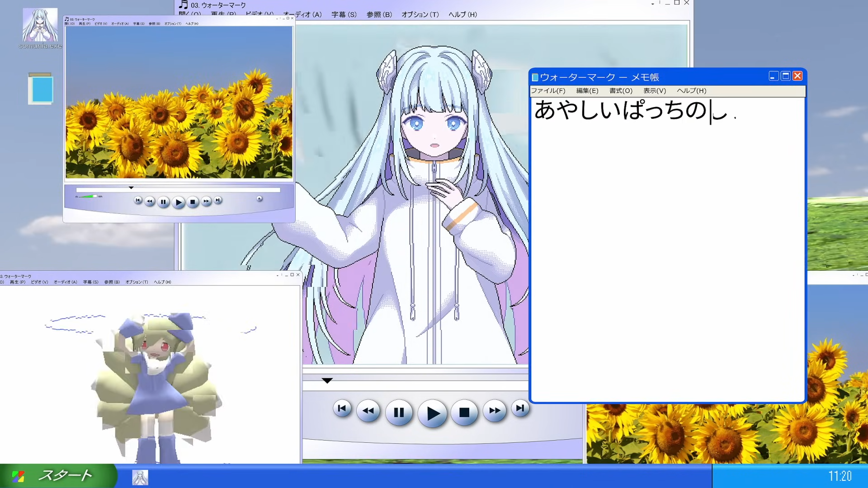The width and height of the screenshot is (868, 488).
Task: Skip to previous track in large center player
Action: point(342,408)
